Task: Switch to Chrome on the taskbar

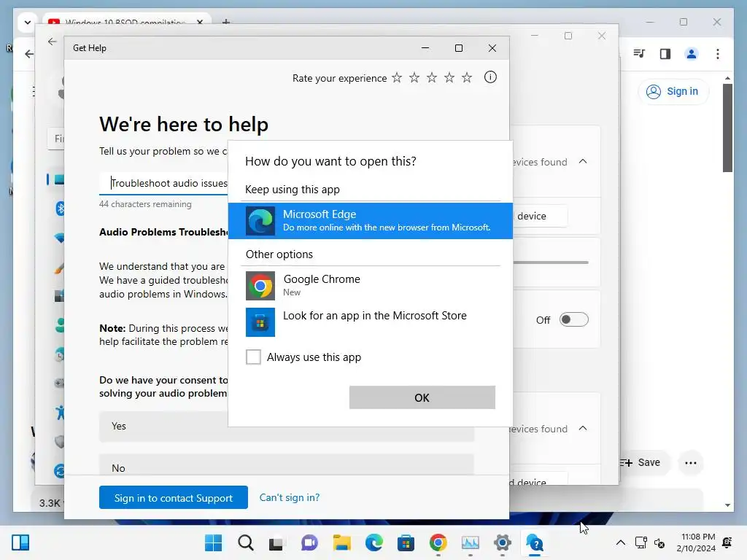Action: click(x=438, y=542)
